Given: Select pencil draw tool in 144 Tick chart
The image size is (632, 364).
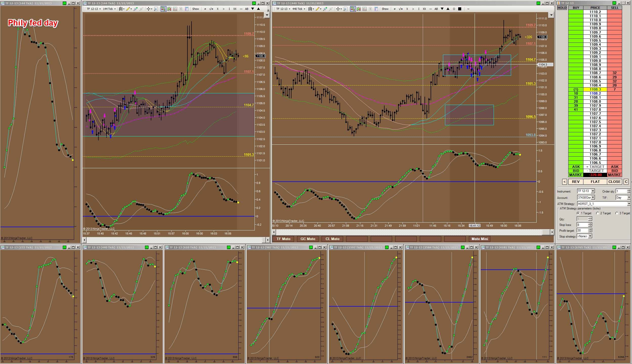Looking at the screenshot, I should [129, 9].
